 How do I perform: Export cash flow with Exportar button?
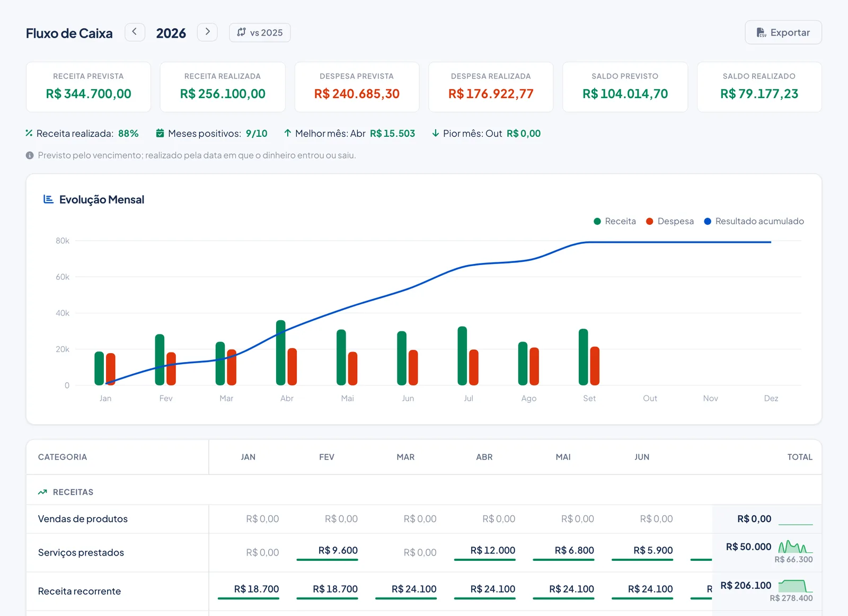pyautogui.click(x=783, y=32)
